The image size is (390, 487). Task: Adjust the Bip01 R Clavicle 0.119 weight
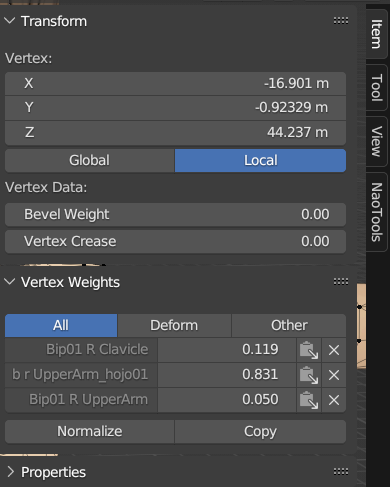pos(227,350)
